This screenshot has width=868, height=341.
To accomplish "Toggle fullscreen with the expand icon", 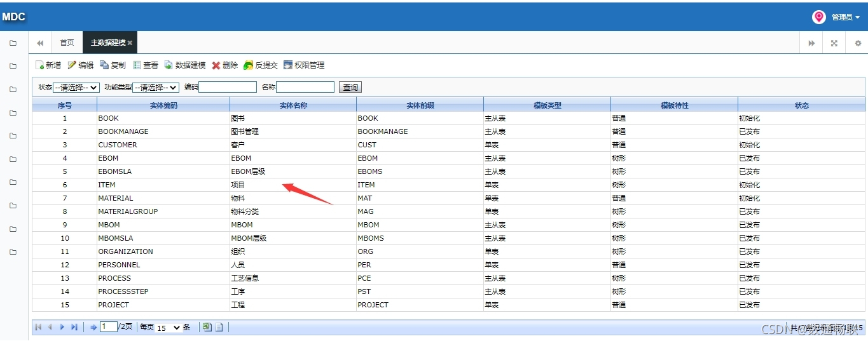I will (x=834, y=43).
